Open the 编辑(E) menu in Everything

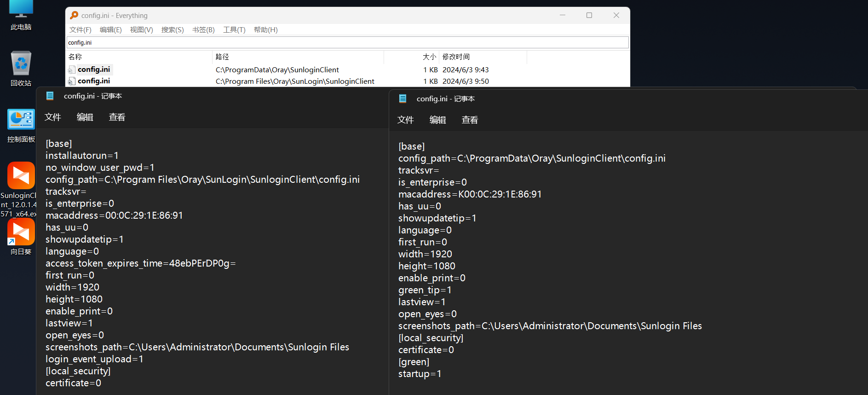tap(111, 30)
